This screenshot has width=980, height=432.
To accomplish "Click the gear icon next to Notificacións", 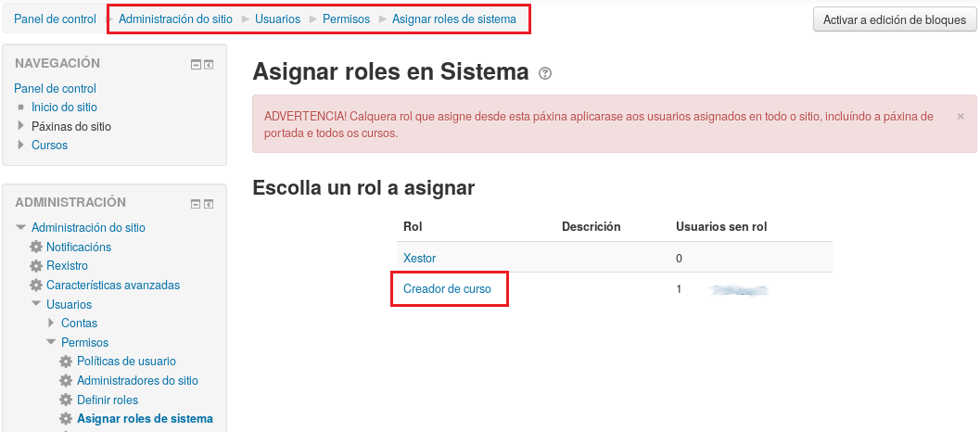I will tap(36, 247).
